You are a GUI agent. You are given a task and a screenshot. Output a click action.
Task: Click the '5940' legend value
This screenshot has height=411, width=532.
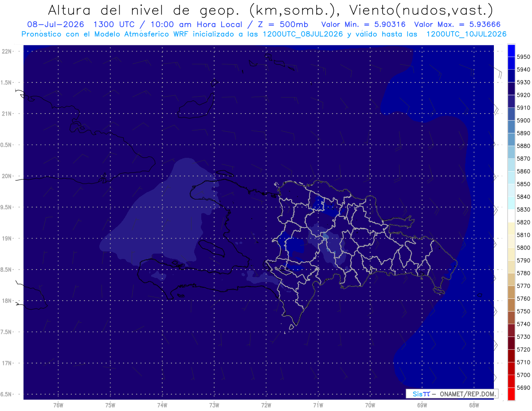click(x=524, y=70)
